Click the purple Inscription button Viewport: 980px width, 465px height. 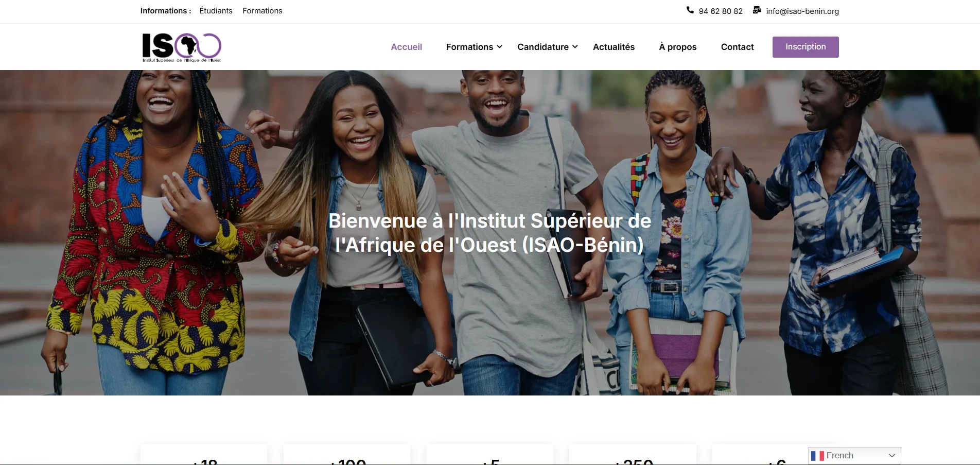pos(806,47)
